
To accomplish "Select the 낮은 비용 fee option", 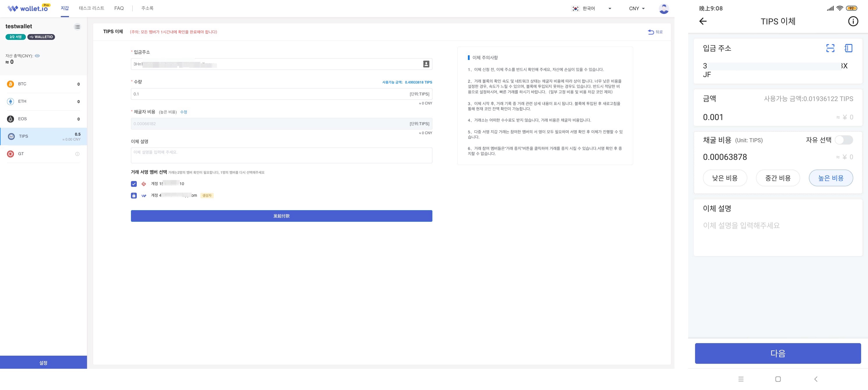I will pos(725,178).
